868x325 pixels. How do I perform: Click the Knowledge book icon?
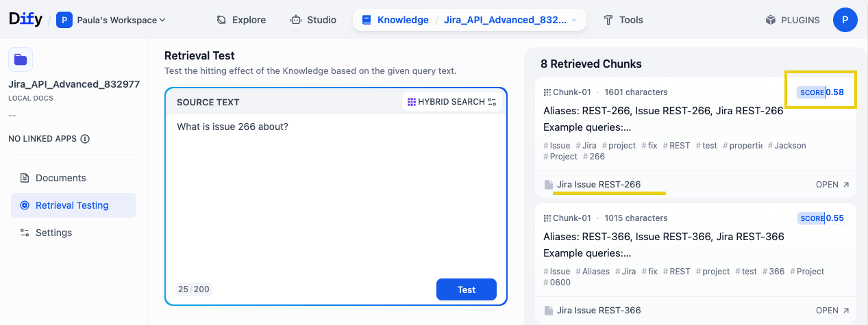coord(367,20)
